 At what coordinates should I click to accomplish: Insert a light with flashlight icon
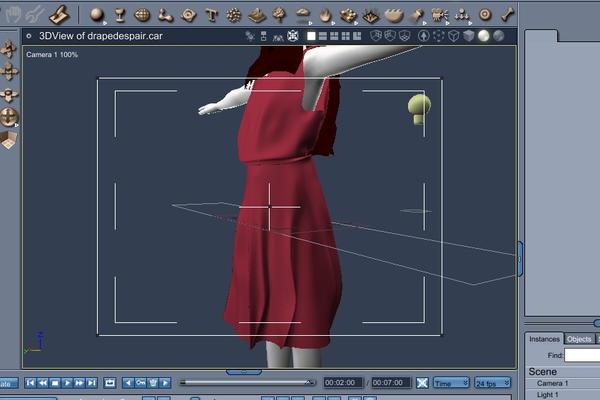coord(417,15)
